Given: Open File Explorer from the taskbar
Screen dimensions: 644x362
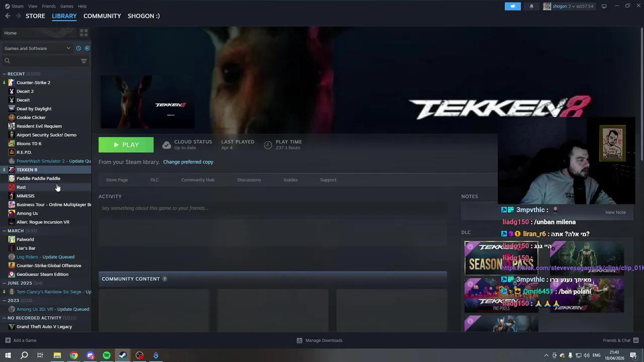Looking at the screenshot, I should coord(57,355).
